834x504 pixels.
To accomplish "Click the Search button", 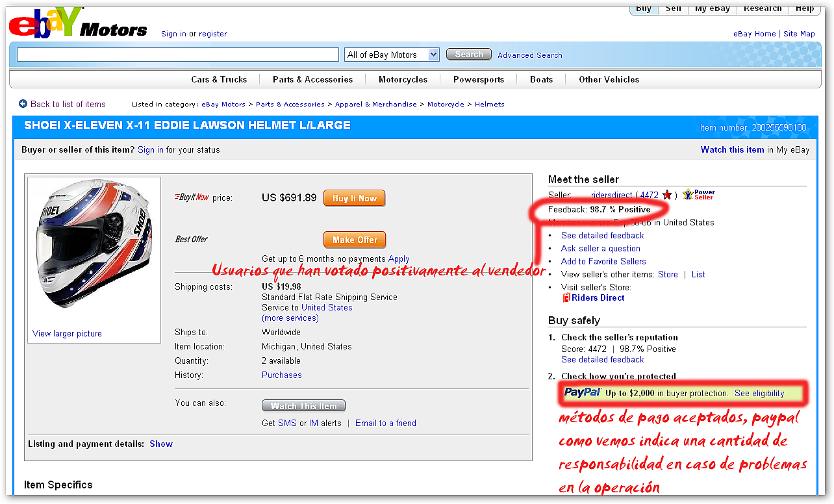I will pos(469,55).
